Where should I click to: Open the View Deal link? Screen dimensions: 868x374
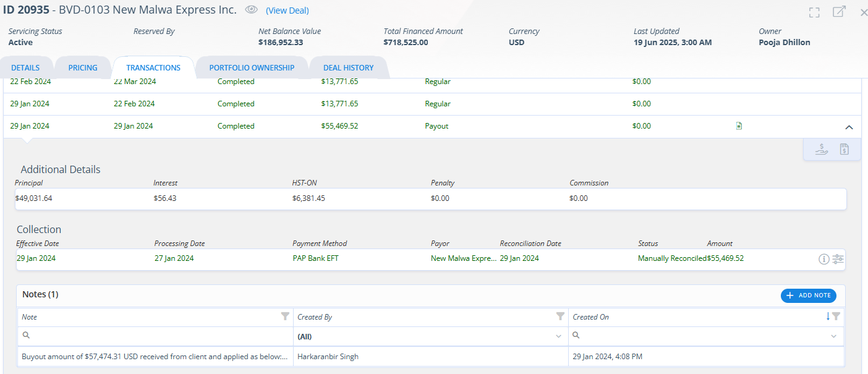(287, 11)
